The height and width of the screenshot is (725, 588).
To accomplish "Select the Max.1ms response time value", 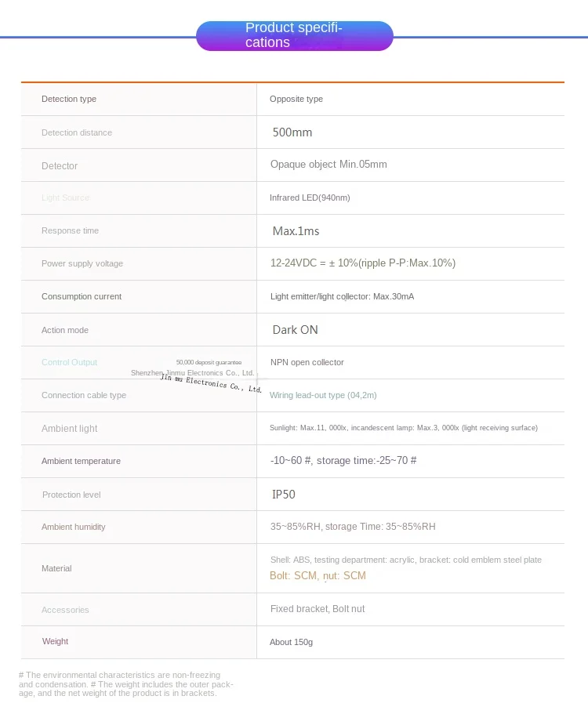I will (296, 231).
